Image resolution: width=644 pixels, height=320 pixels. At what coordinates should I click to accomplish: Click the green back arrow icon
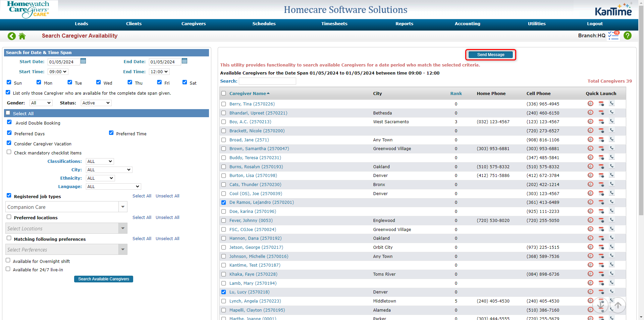tap(12, 36)
